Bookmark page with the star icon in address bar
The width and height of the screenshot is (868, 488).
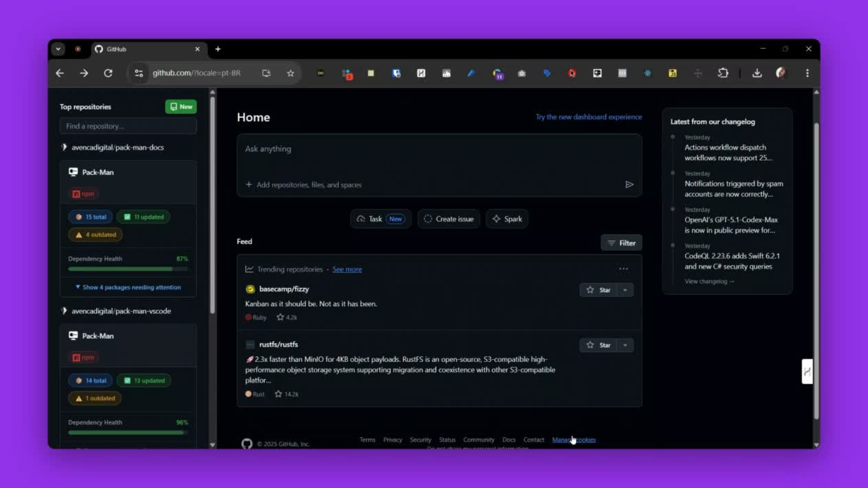(290, 73)
